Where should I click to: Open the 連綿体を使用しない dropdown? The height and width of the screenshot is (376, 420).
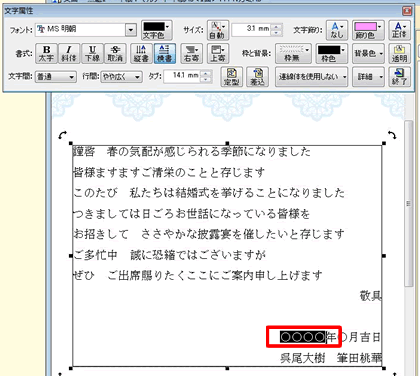(311, 77)
